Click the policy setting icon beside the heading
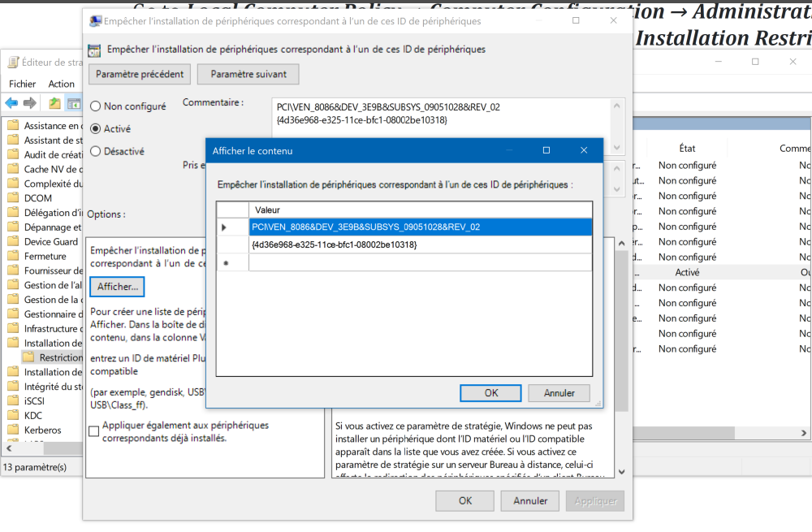Viewport: 812px width, 532px height. pos(94,50)
